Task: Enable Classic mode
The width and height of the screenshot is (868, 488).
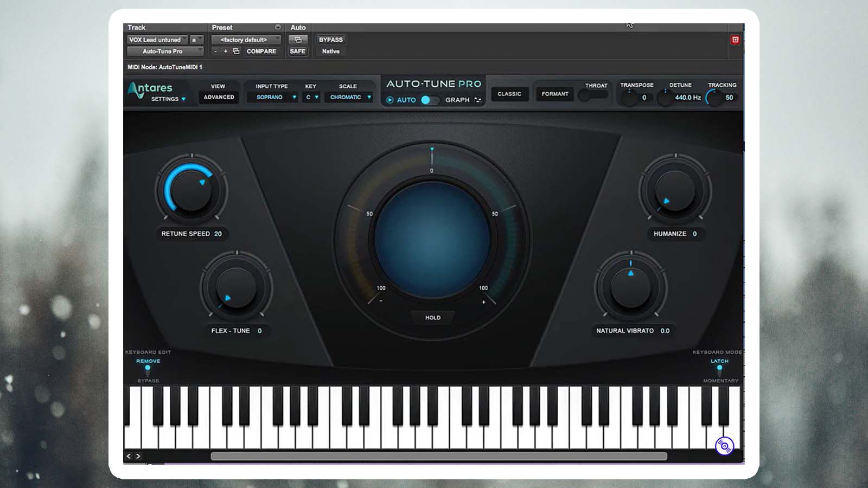Action: 509,94
